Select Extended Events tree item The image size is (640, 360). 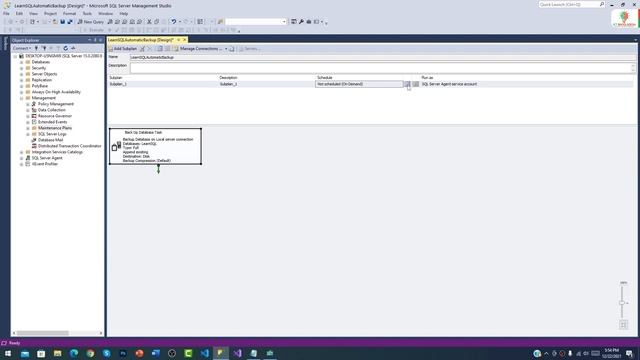tap(52, 122)
